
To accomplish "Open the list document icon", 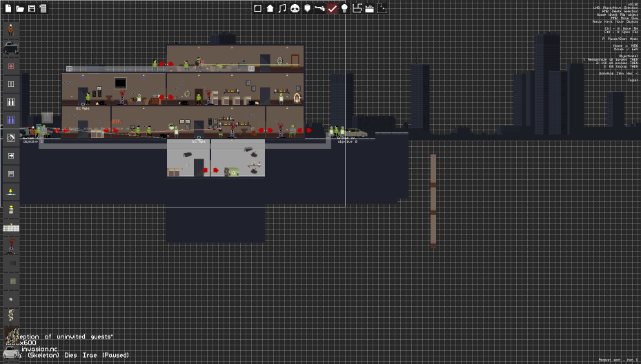I will [43, 8].
